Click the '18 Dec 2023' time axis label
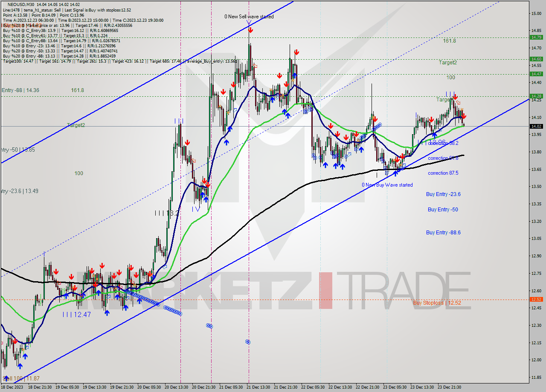The image size is (546, 392). pos(12,387)
